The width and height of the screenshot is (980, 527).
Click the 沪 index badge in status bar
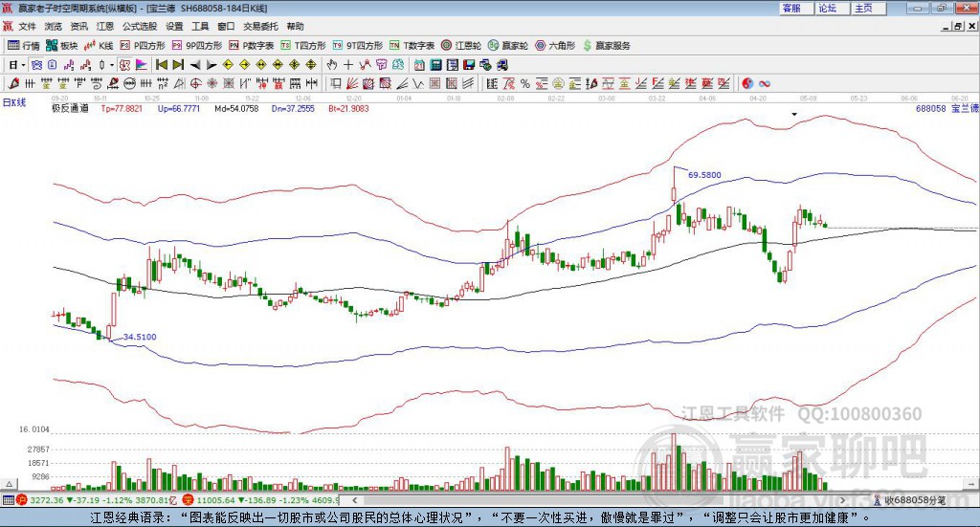[22, 500]
